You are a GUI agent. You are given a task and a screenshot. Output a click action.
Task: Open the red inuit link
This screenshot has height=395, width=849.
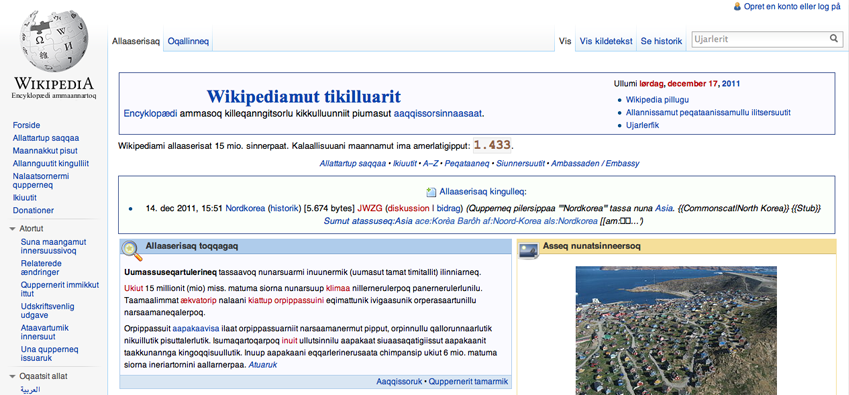pyautogui.click(x=290, y=341)
